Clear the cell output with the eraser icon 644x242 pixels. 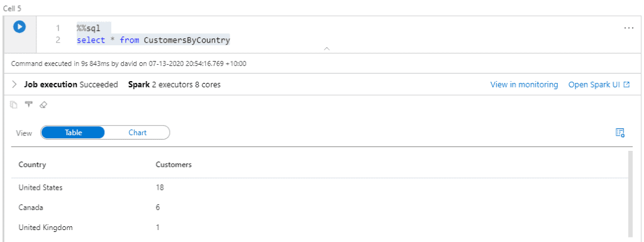coord(43,105)
